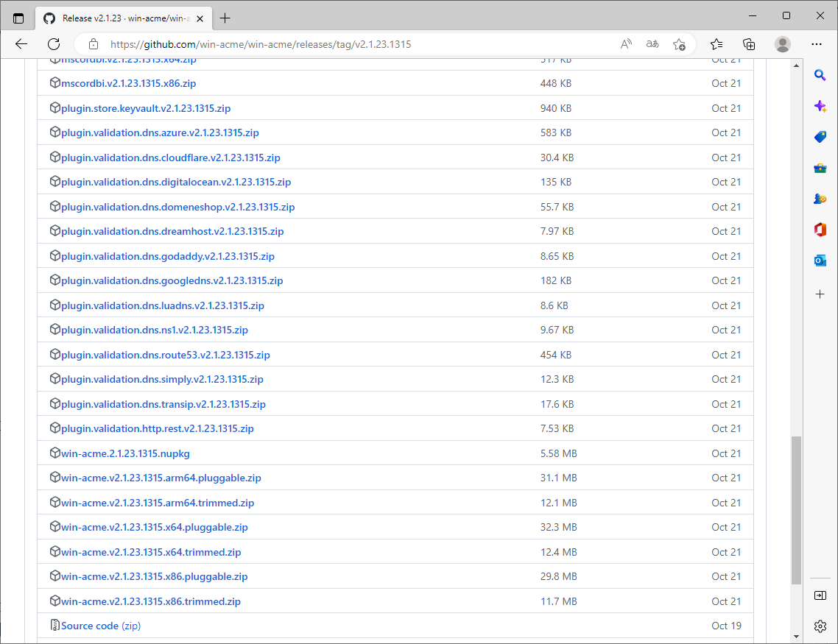
Task: Download the dns.azure plugin zip
Action: click(160, 132)
